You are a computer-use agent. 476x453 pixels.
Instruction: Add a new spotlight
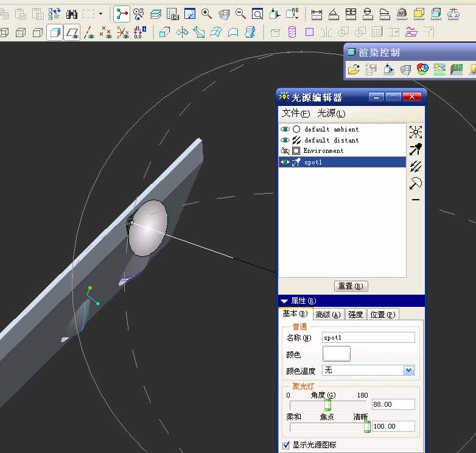(x=416, y=149)
